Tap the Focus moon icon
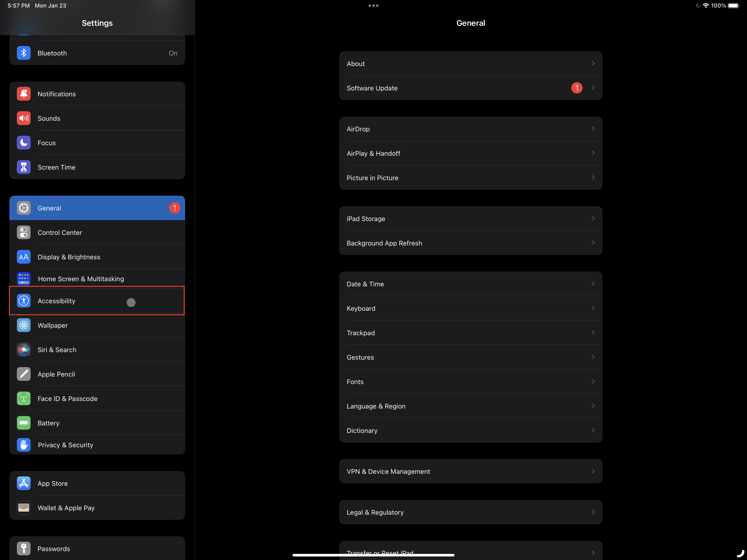The image size is (747, 560). pos(24,143)
